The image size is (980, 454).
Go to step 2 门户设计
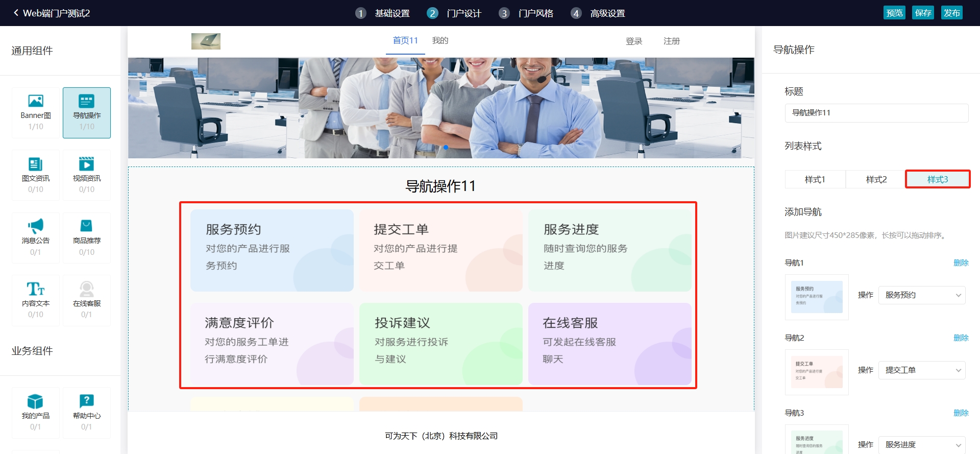tap(454, 13)
